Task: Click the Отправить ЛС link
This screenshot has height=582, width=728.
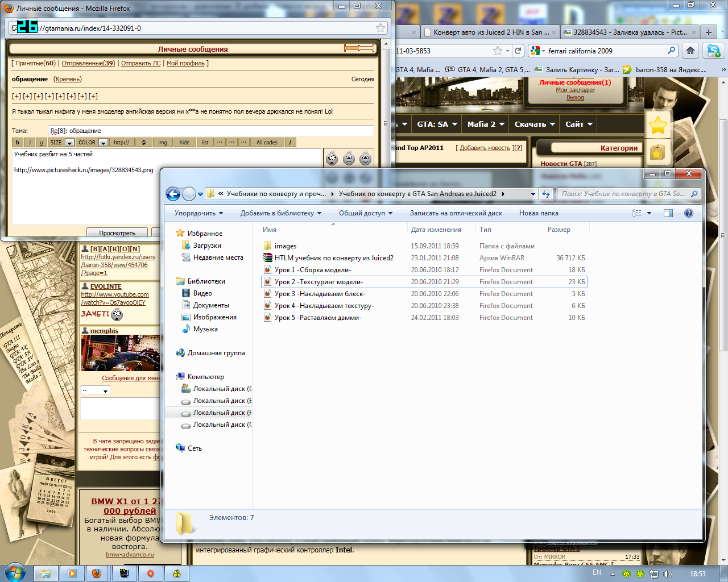Action: tap(141, 63)
